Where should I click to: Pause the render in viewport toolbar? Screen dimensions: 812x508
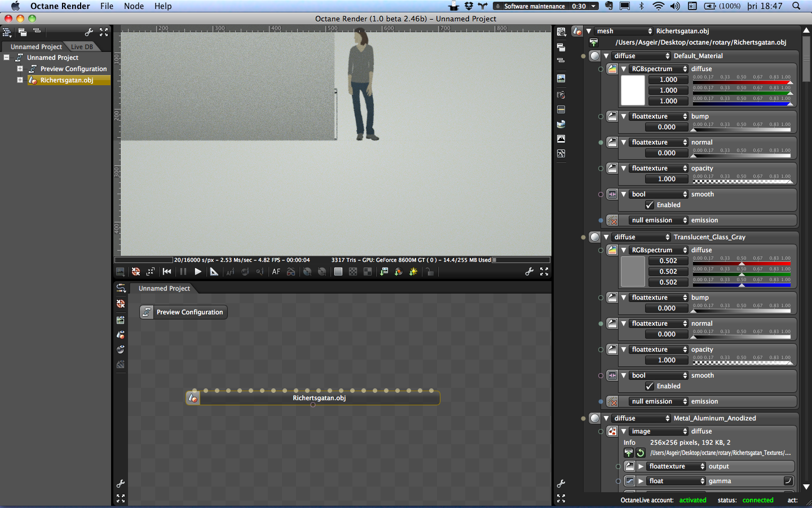[x=183, y=272]
